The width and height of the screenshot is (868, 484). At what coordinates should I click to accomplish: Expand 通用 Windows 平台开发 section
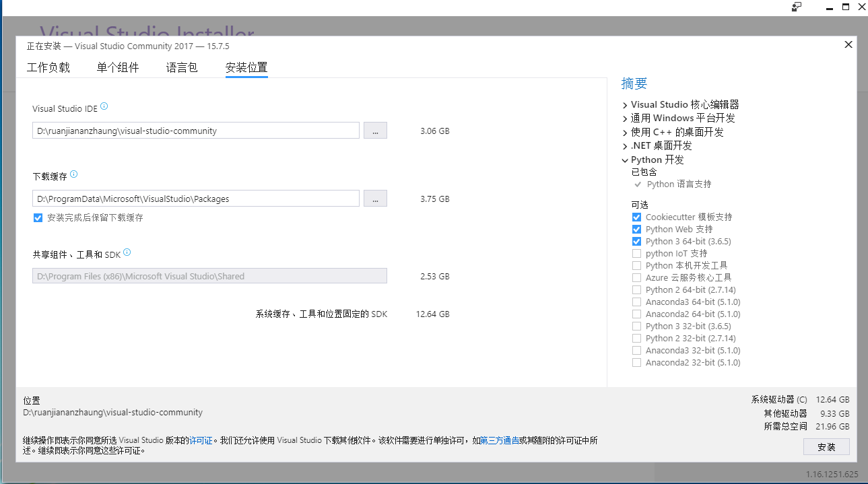[x=625, y=118]
